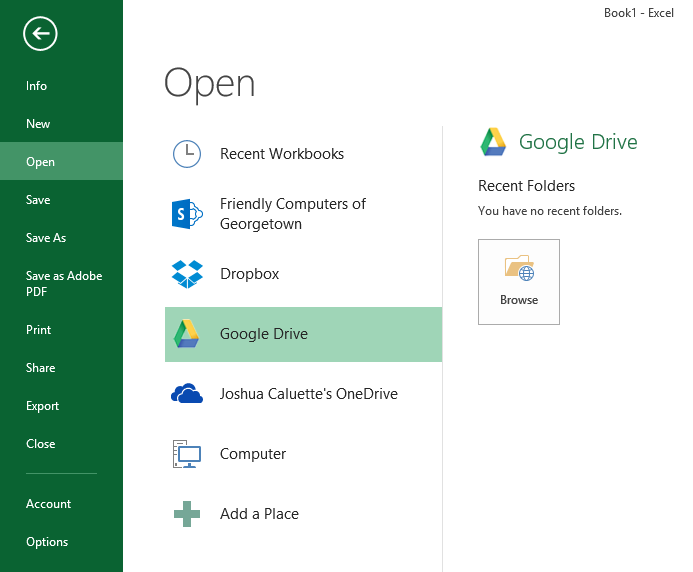Select Recent Workbooks label
This screenshot has width=693, height=572.
(282, 154)
